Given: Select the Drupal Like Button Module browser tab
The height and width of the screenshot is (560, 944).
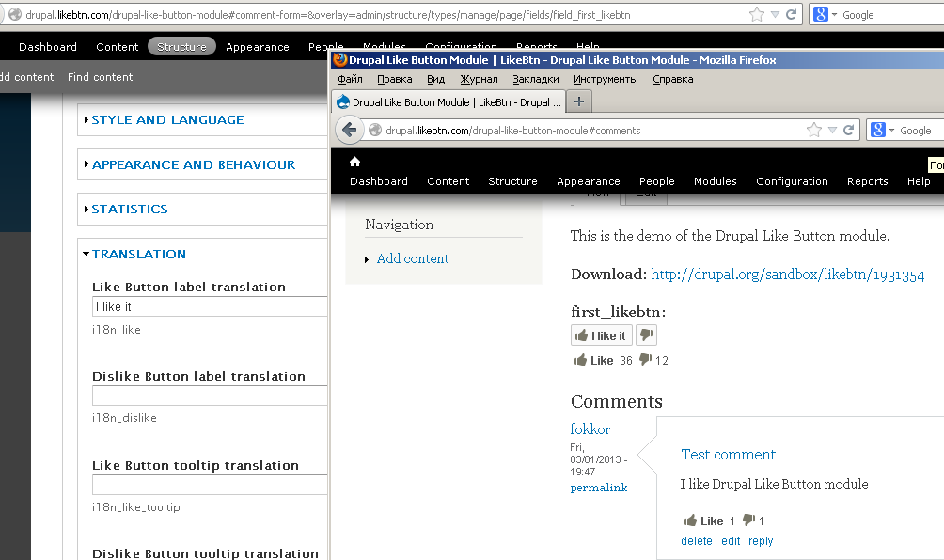Looking at the screenshot, I should click(x=448, y=101).
